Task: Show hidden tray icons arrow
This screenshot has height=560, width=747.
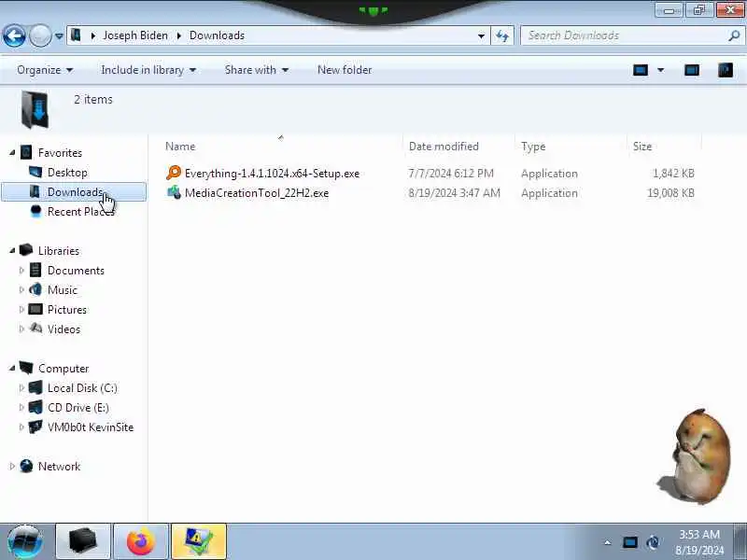Action: click(608, 542)
